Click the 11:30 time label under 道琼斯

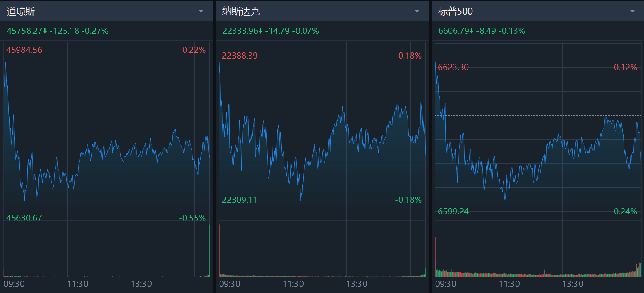pos(77,284)
